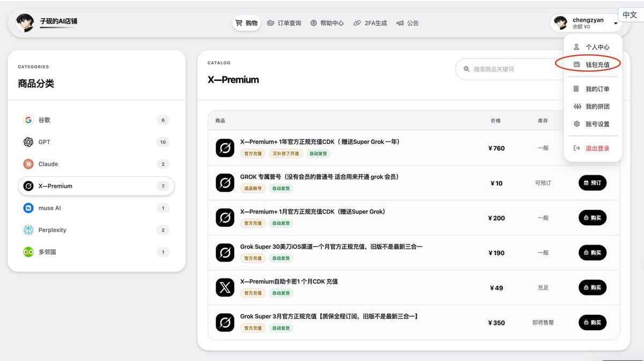Click 购买 for X—Premium+ 1月 CDK
Screen dimensions: 644x361
click(592, 218)
